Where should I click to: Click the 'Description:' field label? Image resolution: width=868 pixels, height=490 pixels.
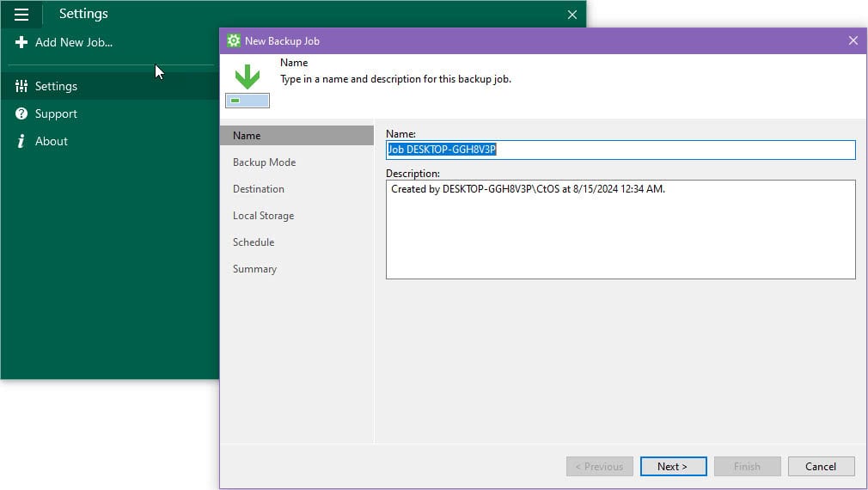coord(413,174)
